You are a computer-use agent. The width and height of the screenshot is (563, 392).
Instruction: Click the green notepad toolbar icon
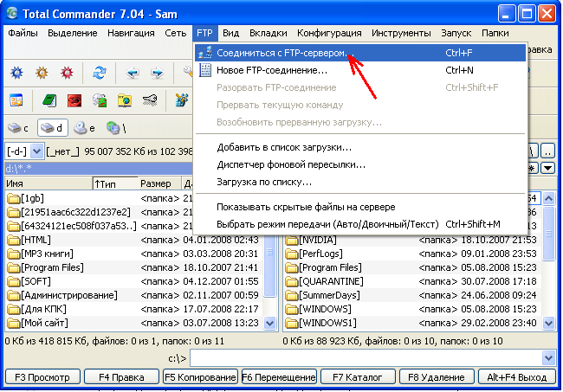point(49,100)
